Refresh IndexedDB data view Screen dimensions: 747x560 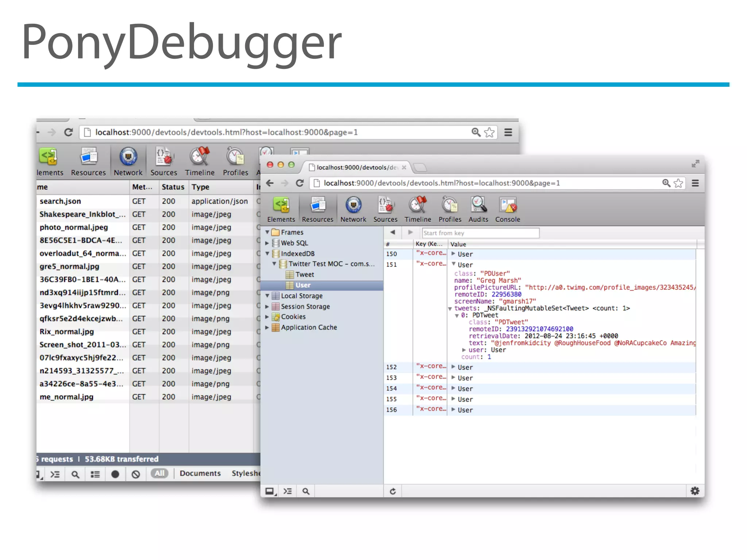[393, 491]
